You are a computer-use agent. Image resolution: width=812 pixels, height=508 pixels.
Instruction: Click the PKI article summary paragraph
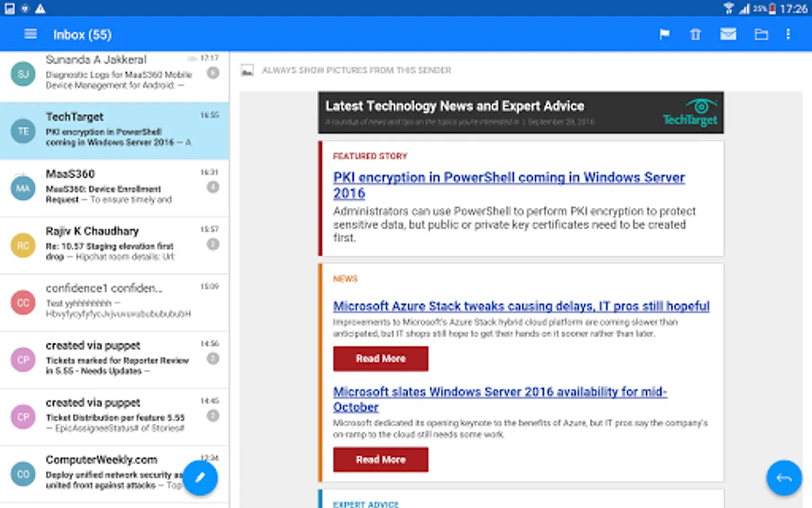(x=514, y=225)
